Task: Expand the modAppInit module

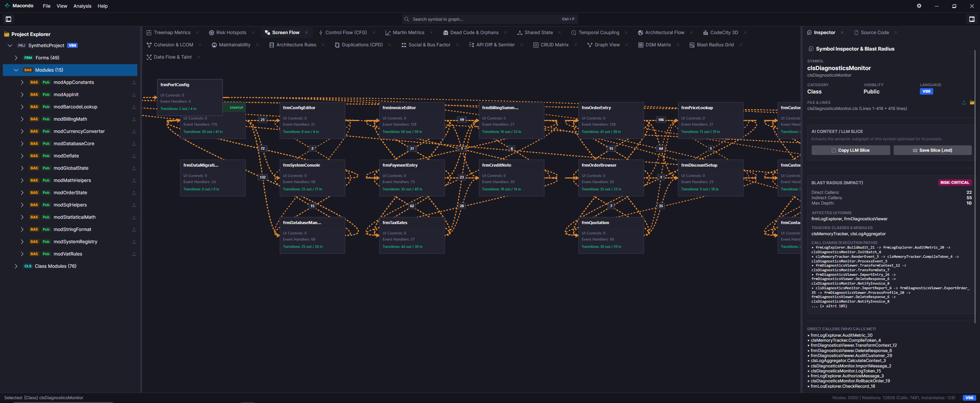Action: click(x=22, y=95)
